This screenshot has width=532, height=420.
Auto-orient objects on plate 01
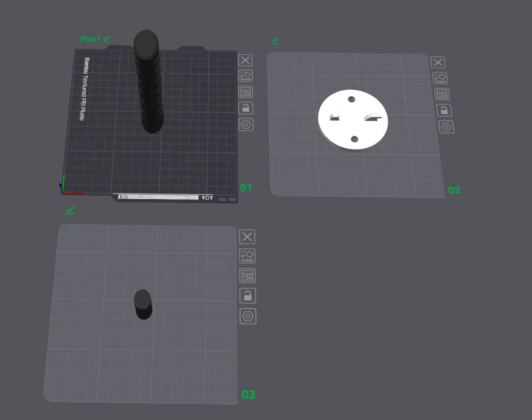(246, 76)
